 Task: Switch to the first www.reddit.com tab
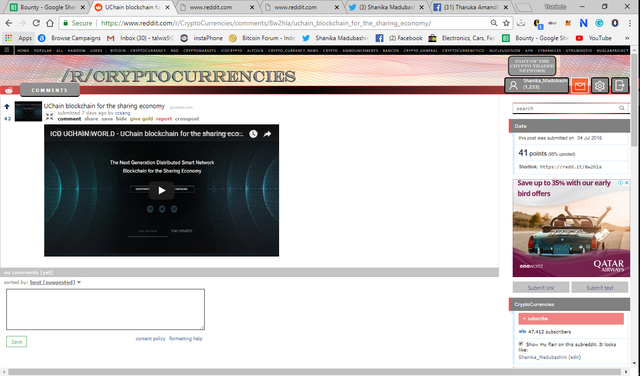[x=217, y=7]
